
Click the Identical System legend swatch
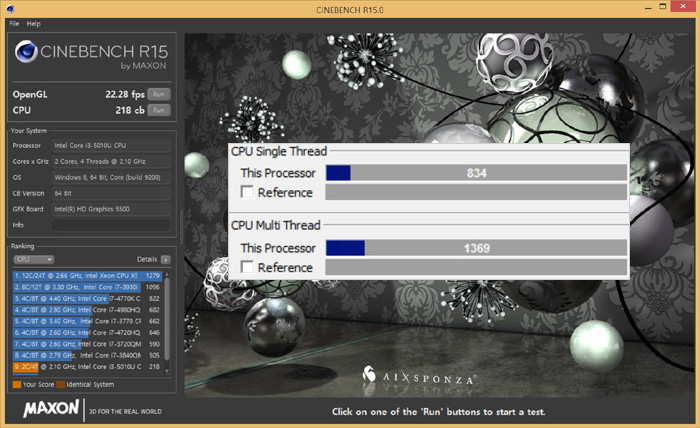[x=61, y=383]
